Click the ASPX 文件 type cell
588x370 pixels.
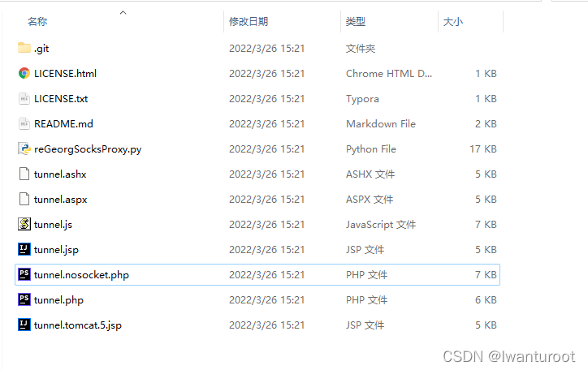[x=370, y=200]
